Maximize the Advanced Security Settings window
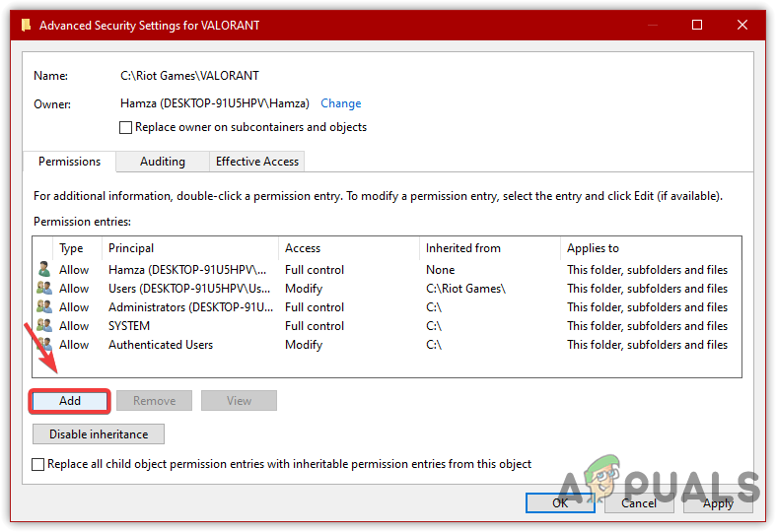 click(x=697, y=25)
